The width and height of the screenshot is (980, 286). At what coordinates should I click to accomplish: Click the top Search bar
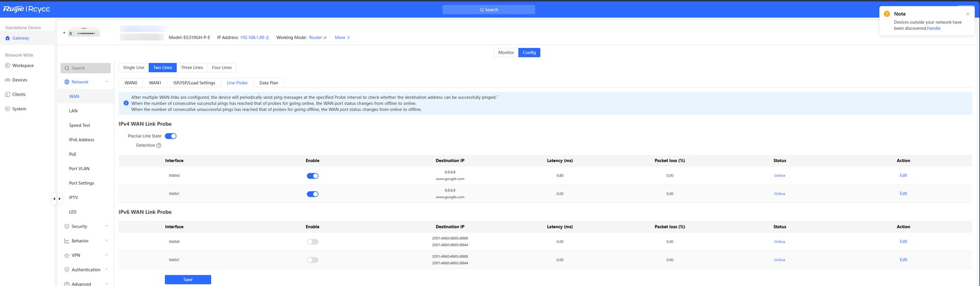click(x=488, y=10)
